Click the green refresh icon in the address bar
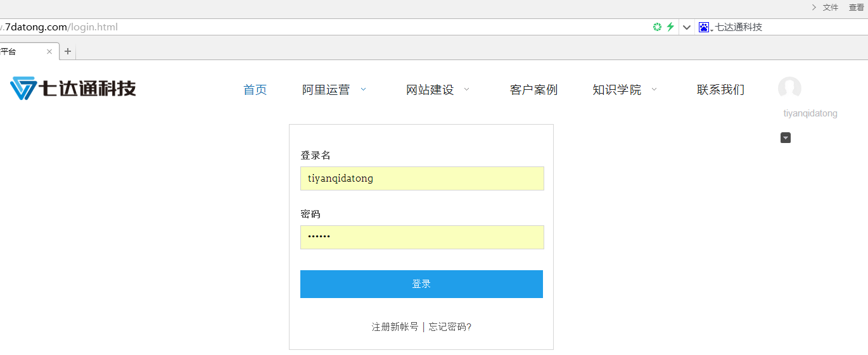 [x=658, y=27]
